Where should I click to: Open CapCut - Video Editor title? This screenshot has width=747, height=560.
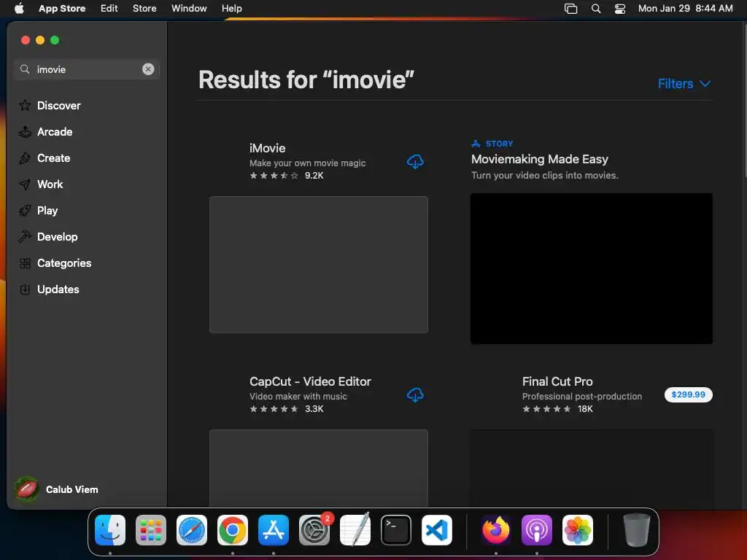pos(310,381)
